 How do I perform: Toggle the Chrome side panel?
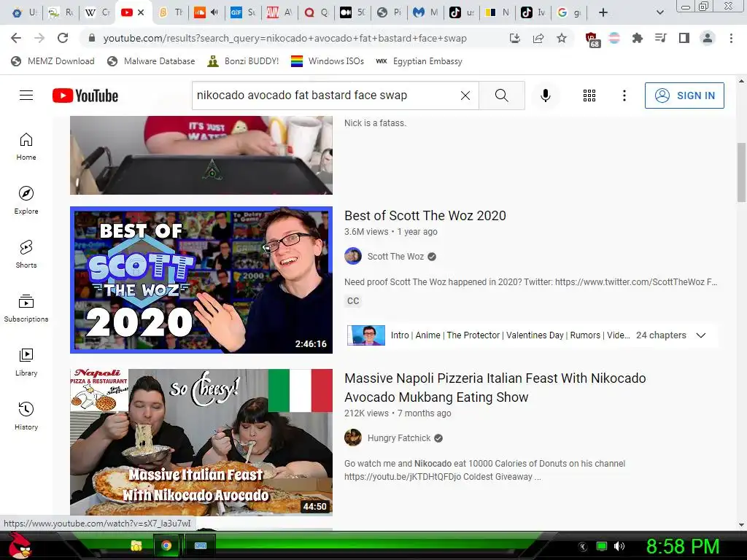[x=684, y=38]
